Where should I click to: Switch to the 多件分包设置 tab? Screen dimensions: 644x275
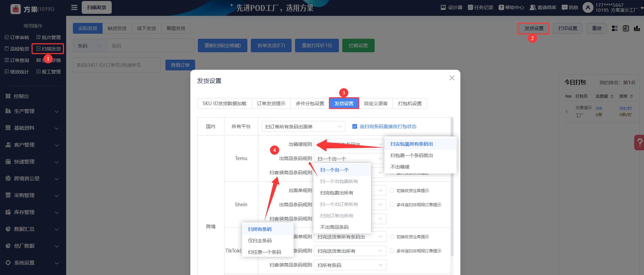(x=310, y=103)
